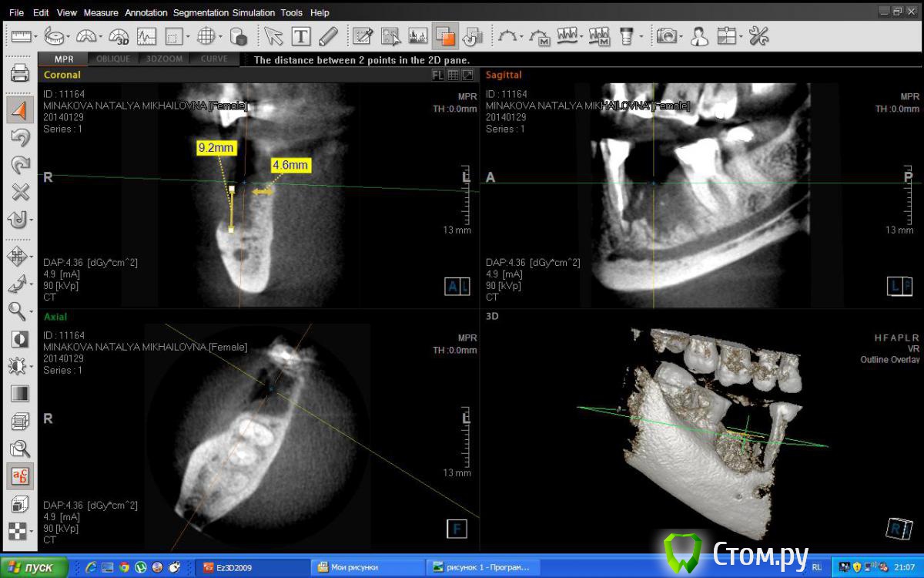Open the implant simulation tool
Screen dimensions: 924x578
(627, 35)
